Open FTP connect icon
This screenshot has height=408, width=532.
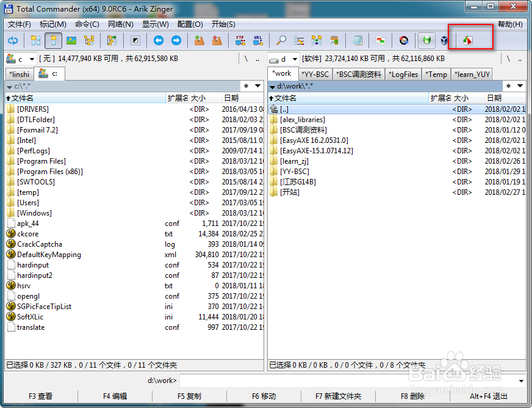(240, 41)
